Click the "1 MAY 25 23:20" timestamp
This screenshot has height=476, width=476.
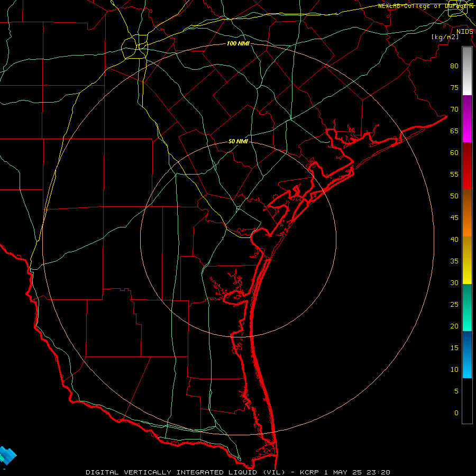[357, 472]
